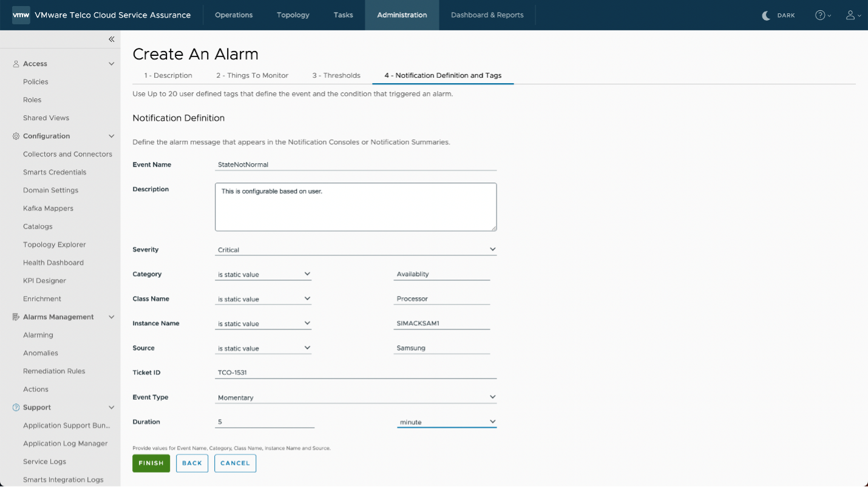Image resolution: width=868 pixels, height=489 pixels.
Task: Click the Ticket ID input field
Action: pyautogui.click(x=356, y=373)
